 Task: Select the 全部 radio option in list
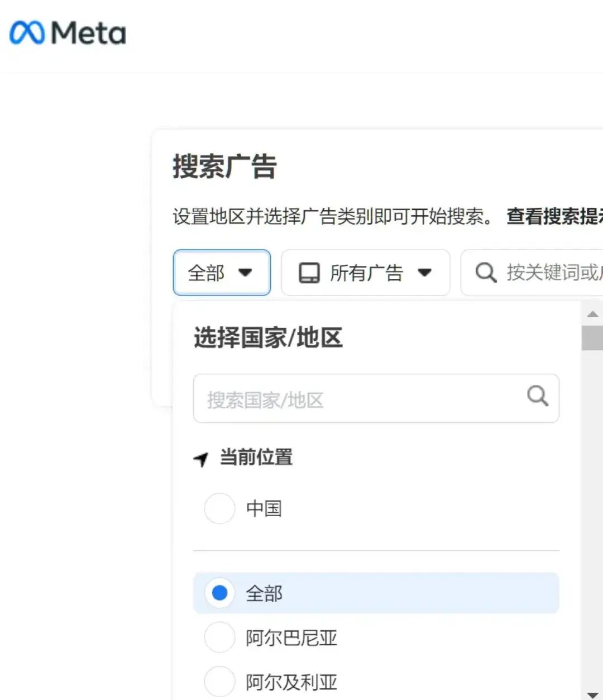click(x=219, y=593)
